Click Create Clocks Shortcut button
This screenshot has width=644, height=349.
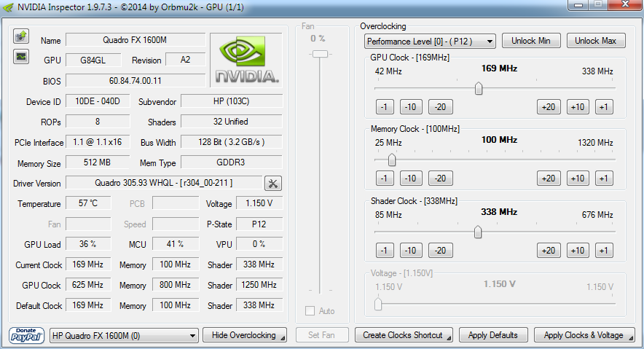[404, 335]
